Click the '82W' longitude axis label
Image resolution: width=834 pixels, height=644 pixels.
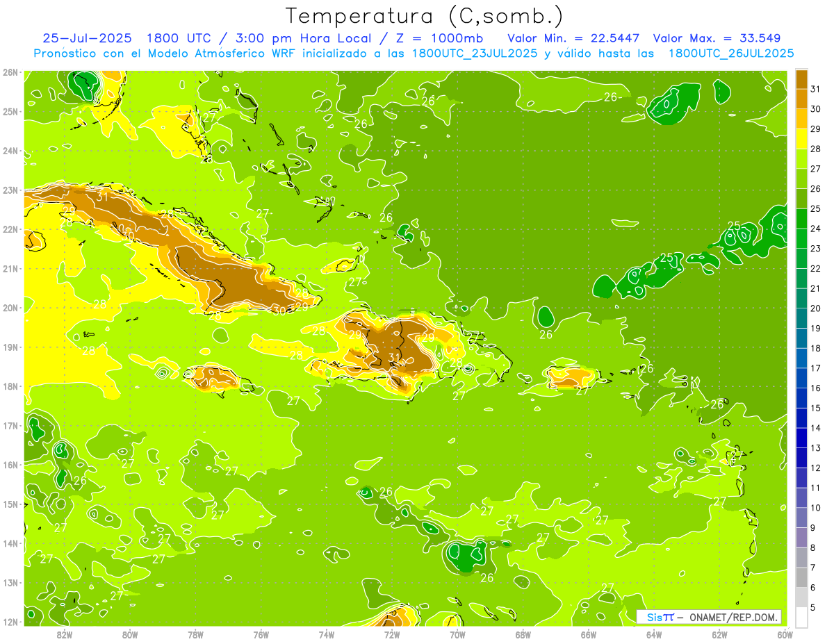[65, 634]
